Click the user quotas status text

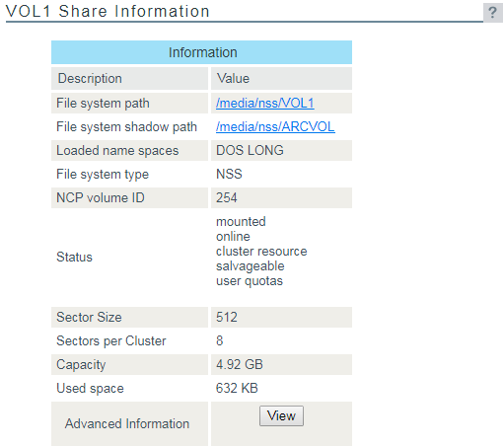pyautogui.click(x=250, y=281)
